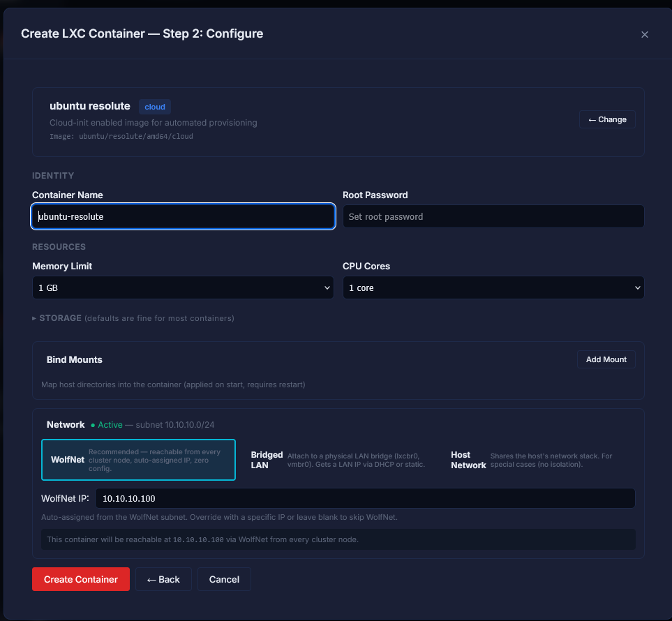
Task: Open the Memory Limit dropdown
Action: 183,287
